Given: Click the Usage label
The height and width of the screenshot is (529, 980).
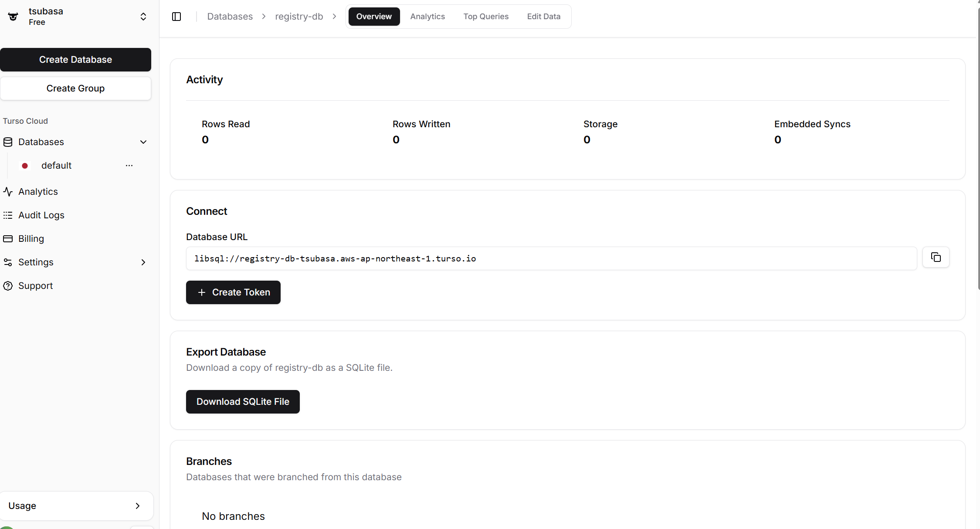Looking at the screenshot, I should pyautogui.click(x=22, y=506).
